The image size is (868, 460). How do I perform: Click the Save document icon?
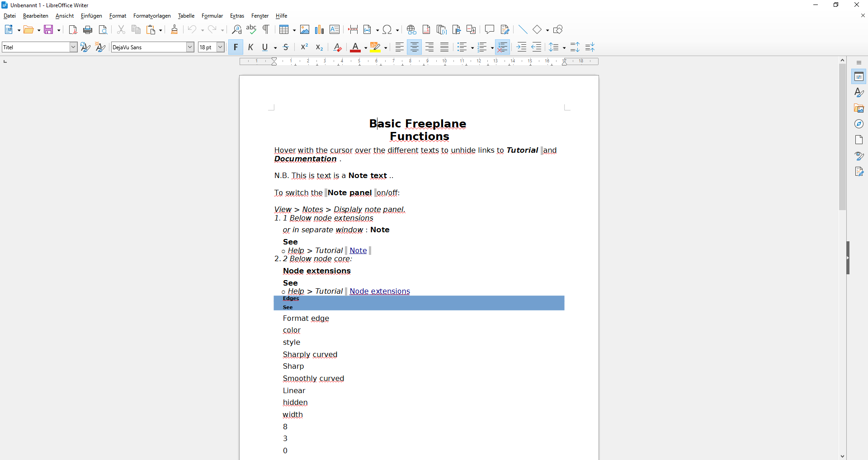[49, 30]
